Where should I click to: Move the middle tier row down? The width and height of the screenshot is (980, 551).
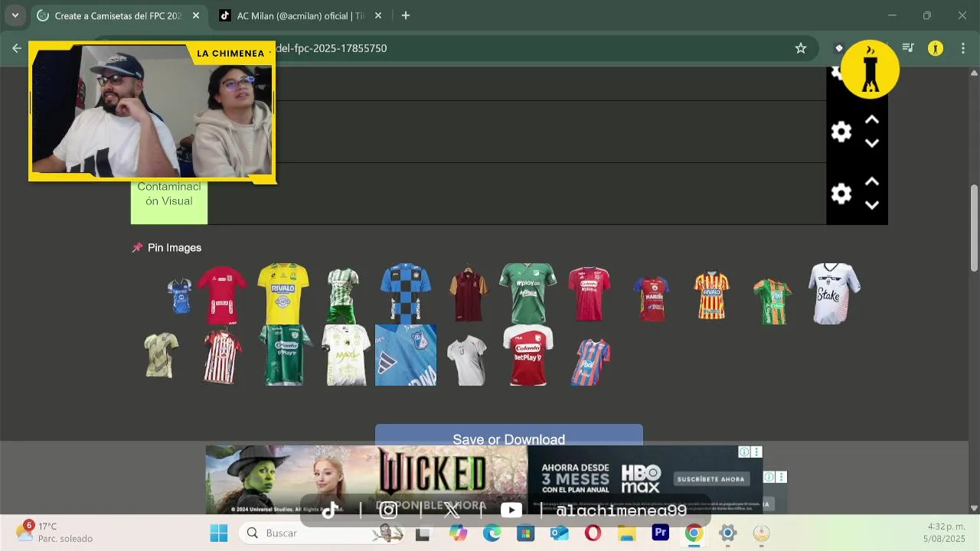coord(871,143)
